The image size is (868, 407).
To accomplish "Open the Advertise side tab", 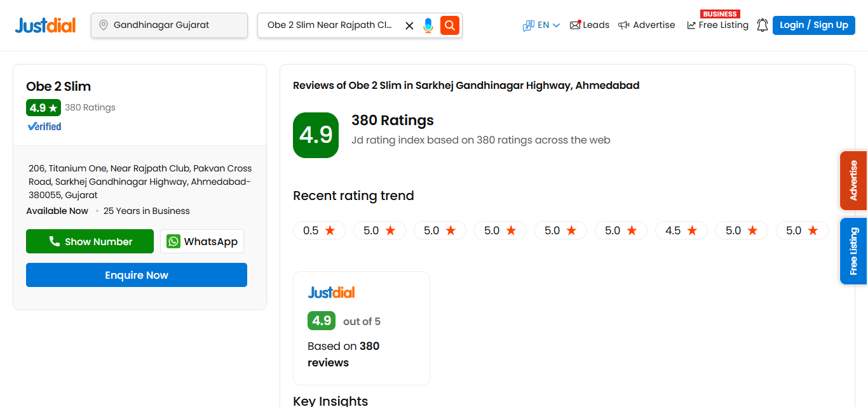I will point(853,180).
